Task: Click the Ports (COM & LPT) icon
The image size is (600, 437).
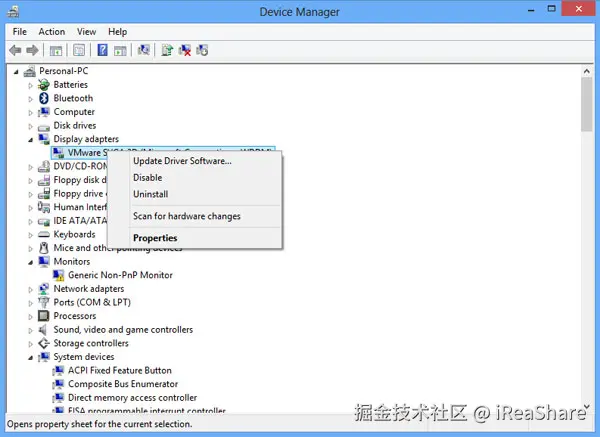Action: [x=44, y=302]
